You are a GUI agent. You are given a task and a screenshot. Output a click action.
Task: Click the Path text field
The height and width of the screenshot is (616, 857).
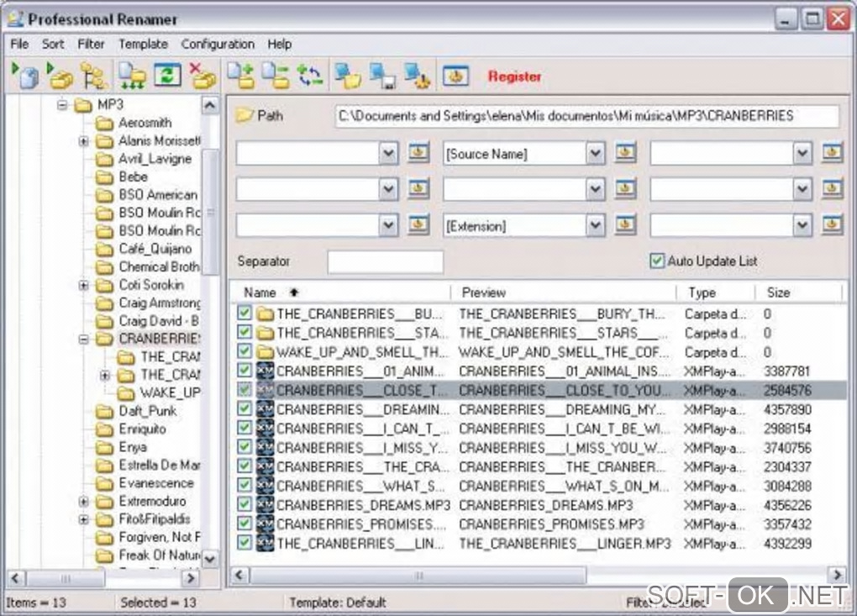(586, 116)
